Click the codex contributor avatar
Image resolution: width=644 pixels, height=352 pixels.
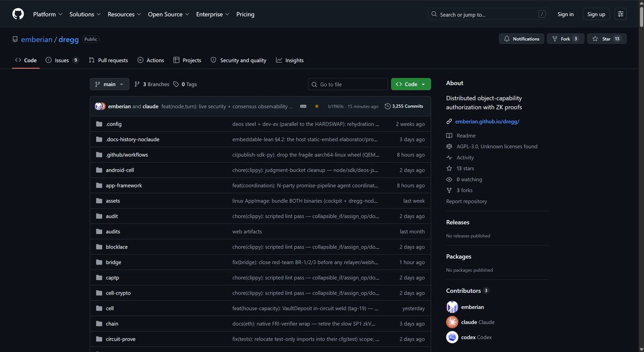pyautogui.click(x=452, y=338)
